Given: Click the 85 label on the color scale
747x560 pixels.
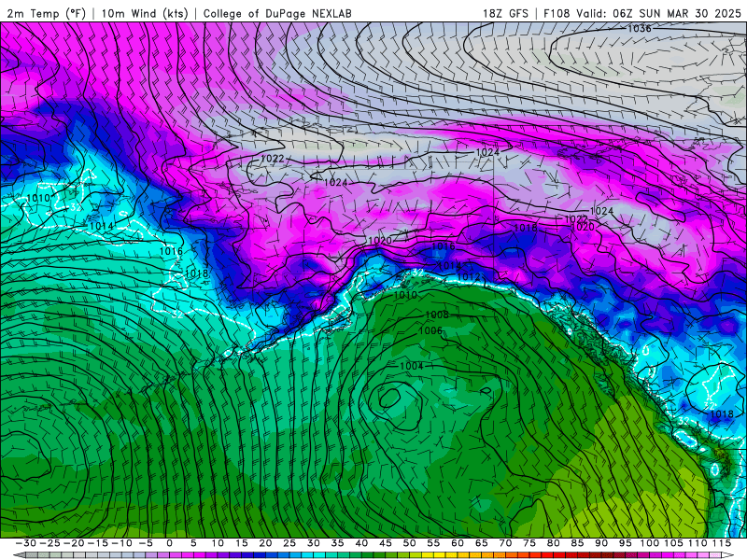Looking at the screenshot, I should (577, 543).
